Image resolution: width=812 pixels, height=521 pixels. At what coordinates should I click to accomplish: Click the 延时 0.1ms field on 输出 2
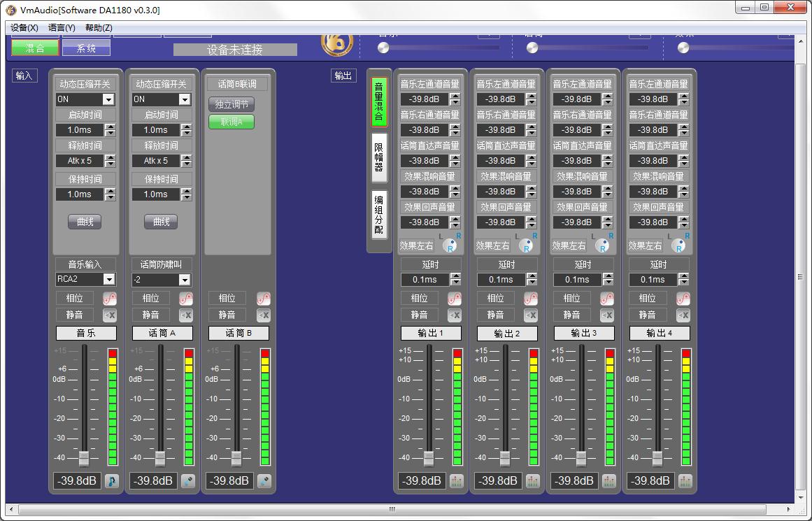(x=501, y=280)
